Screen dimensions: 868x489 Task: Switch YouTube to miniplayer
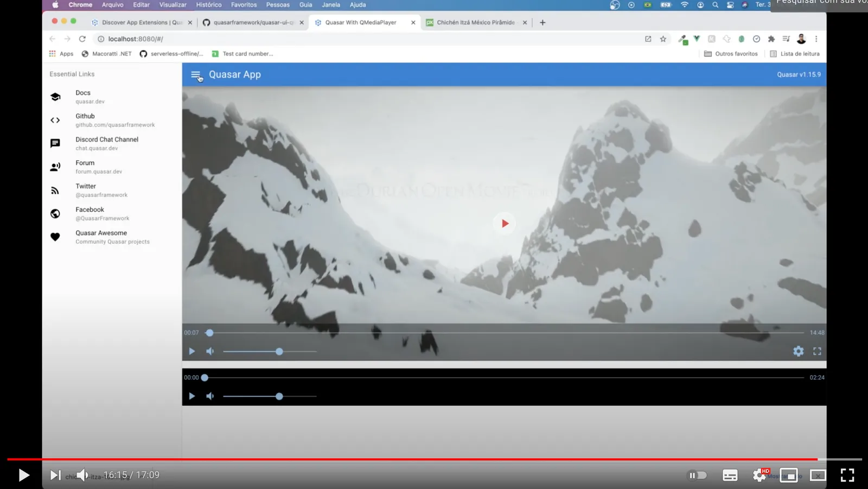789,475
